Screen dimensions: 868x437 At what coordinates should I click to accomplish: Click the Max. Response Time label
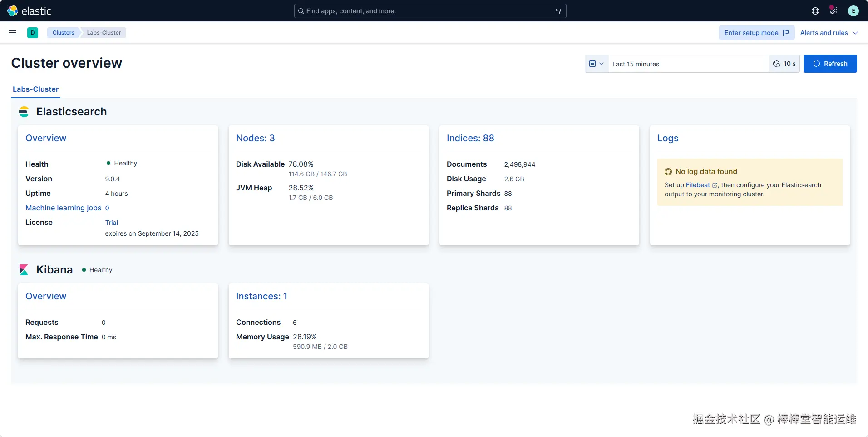[x=62, y=337]
